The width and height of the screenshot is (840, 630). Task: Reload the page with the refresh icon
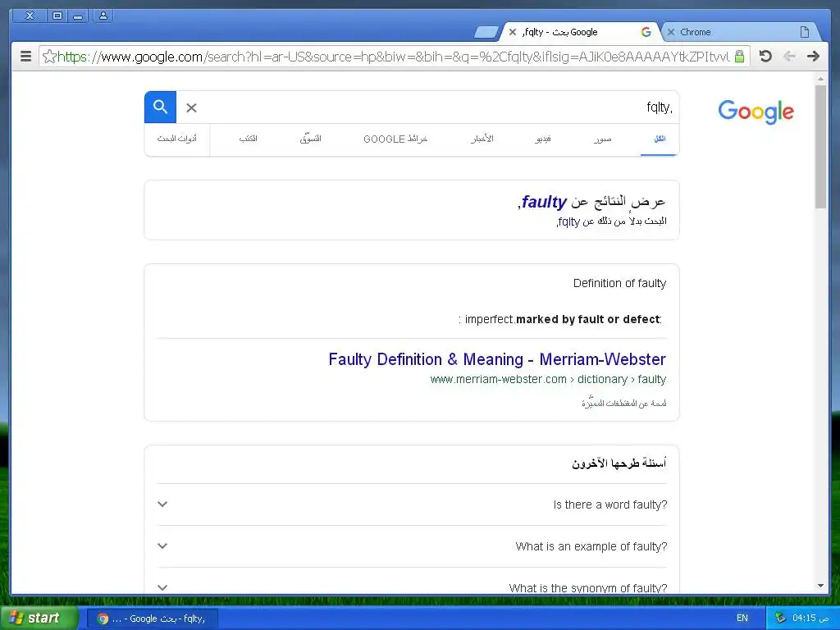tap(765, 57)
